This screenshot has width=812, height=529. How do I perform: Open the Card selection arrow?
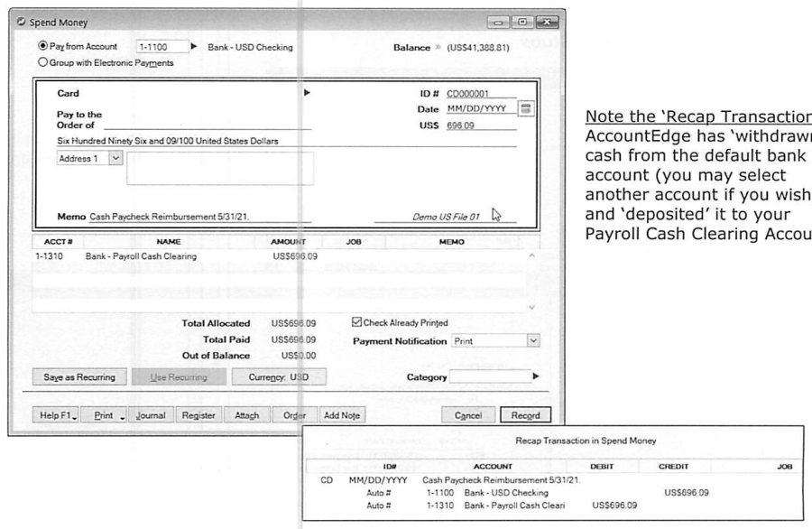click(x=307, y=93)
